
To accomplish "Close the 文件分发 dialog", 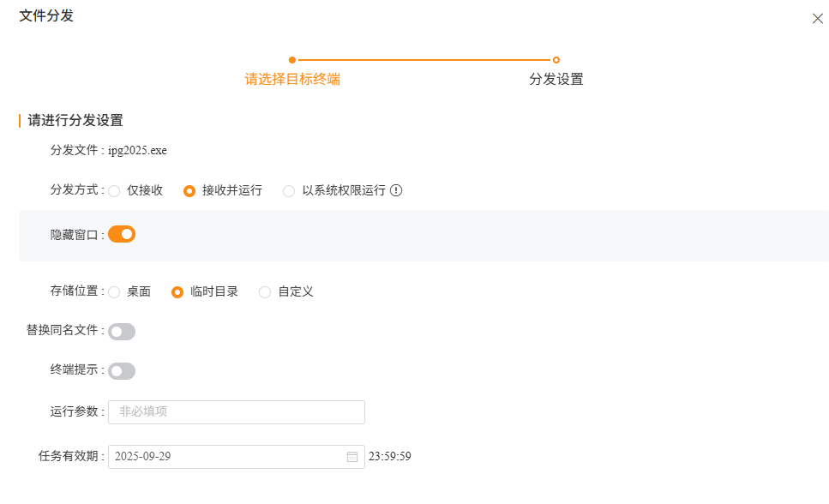I will coord(817,19).
